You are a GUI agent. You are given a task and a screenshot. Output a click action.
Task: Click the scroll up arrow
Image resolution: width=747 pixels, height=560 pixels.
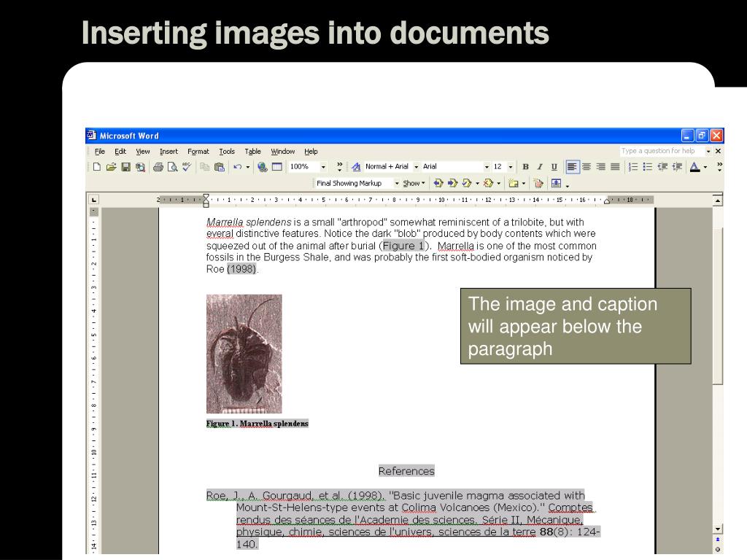click(718, 201)
